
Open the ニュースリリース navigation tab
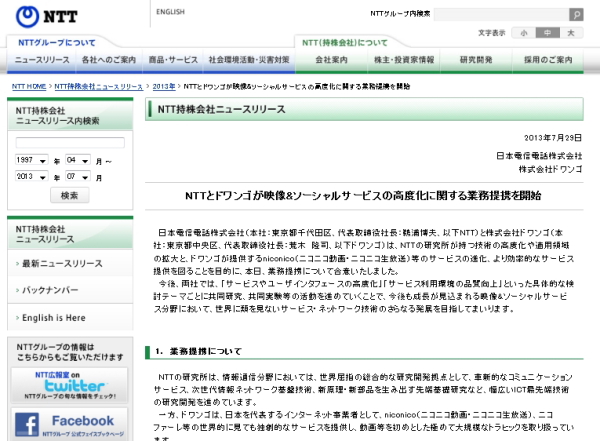tap(40, 61)
